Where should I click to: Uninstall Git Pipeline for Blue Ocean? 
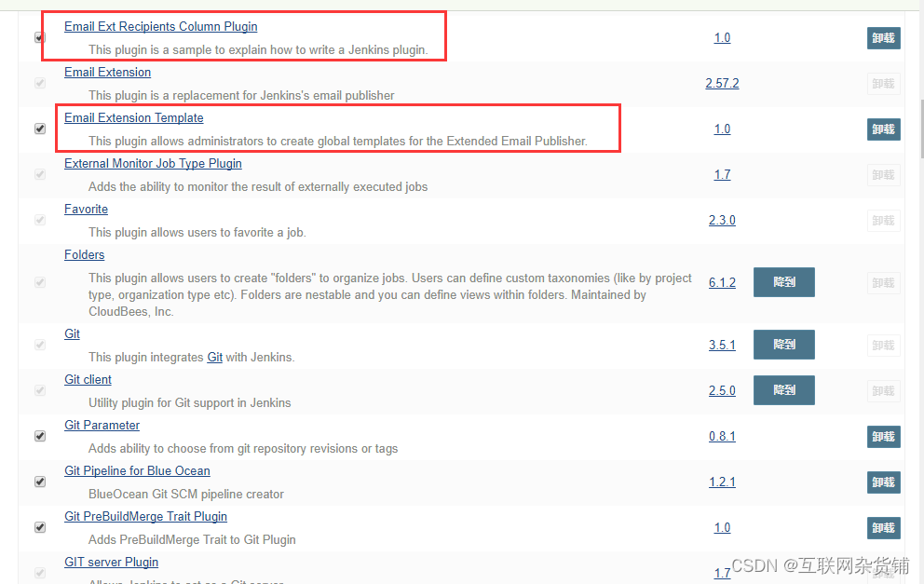(883, 482)
